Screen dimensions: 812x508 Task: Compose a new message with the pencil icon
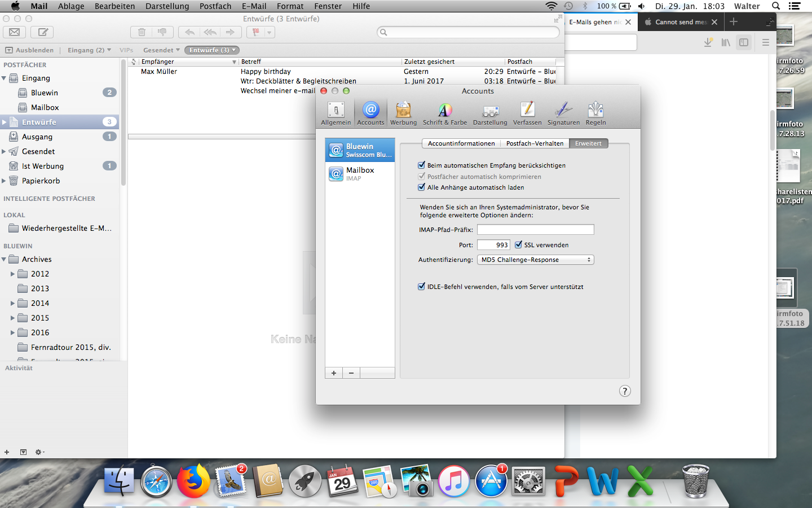click(42, 32)
